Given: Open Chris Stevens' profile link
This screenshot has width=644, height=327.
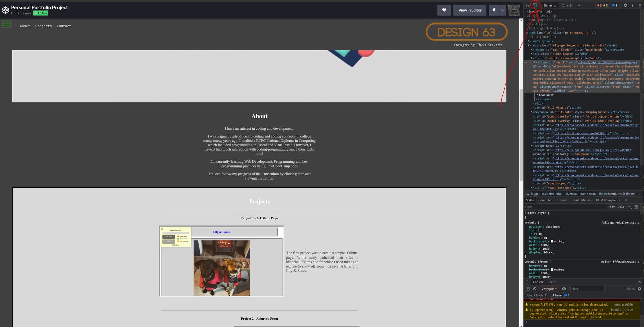Looking at the screenshot, I should 21,13.
